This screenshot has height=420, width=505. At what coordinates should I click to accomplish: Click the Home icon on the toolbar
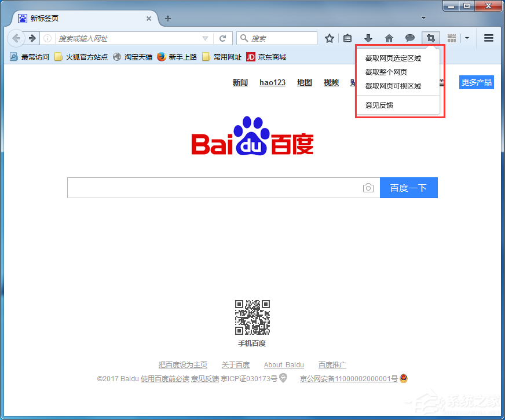389,38
